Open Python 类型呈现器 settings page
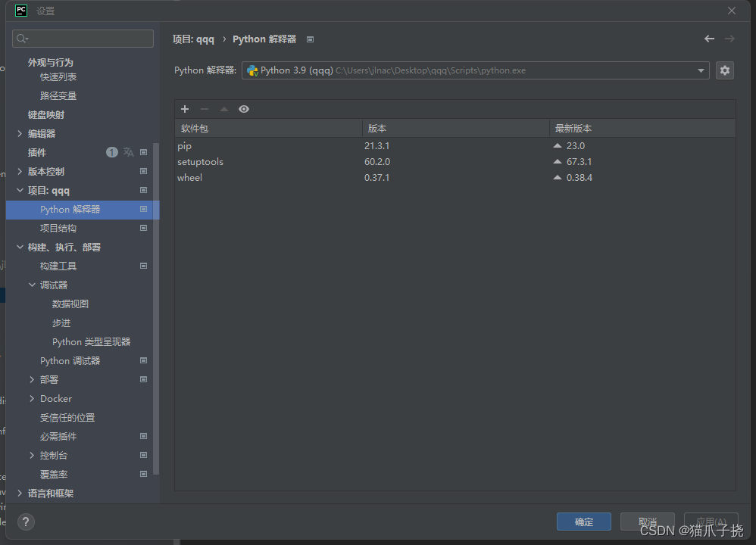756x545 pixels. [x=91, y=341]
